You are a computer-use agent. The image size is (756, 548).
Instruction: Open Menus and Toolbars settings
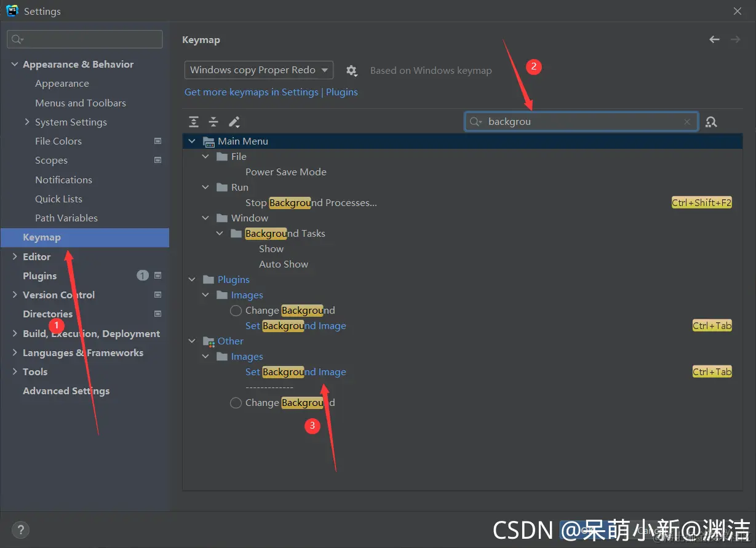click(x=81, y=103)
